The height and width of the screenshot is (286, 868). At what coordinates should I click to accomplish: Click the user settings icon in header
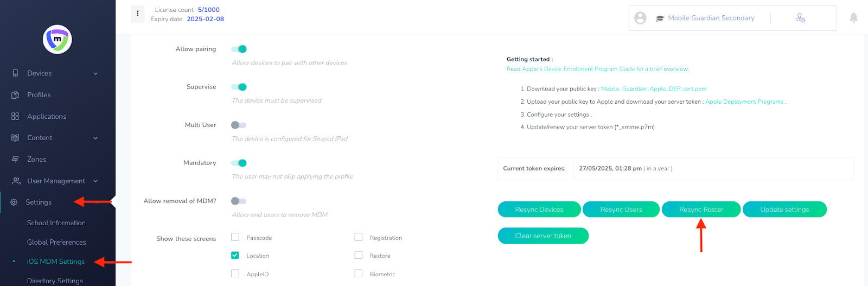800,18
